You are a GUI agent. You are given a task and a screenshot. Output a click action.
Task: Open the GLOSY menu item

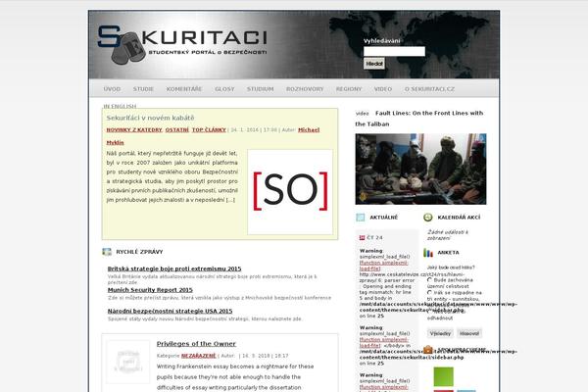point(224,89)
